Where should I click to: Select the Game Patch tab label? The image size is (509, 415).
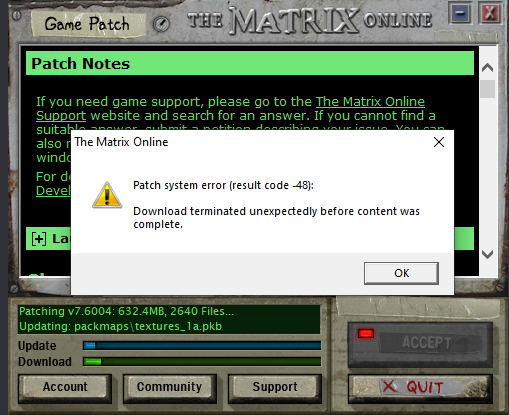point(87,24)
